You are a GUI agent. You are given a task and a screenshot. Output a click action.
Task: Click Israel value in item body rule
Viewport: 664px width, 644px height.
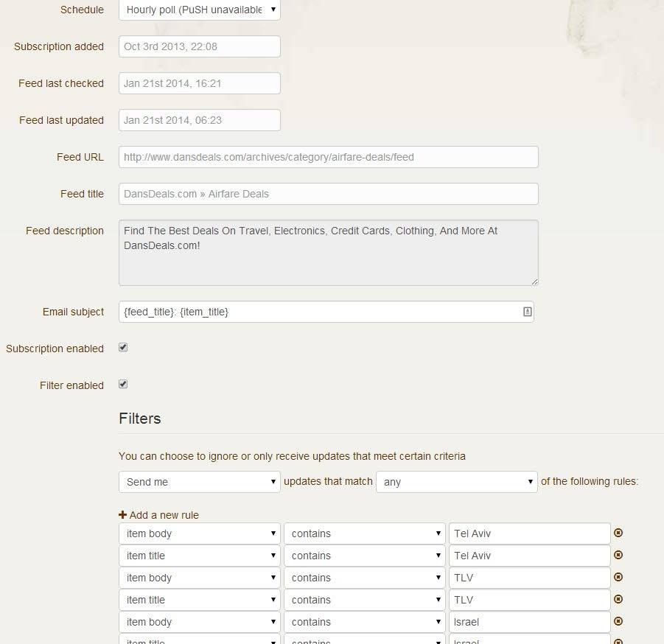tap(529, 622)
